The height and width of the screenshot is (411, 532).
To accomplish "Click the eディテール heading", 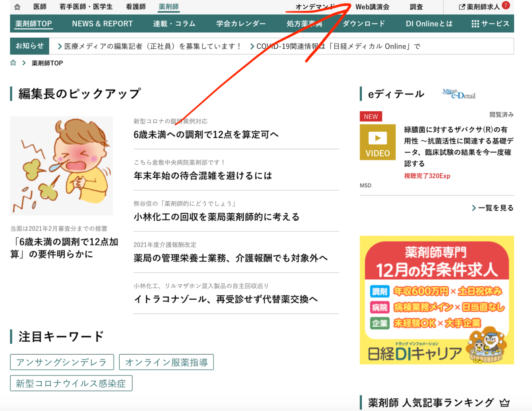I will coord(396,94).
